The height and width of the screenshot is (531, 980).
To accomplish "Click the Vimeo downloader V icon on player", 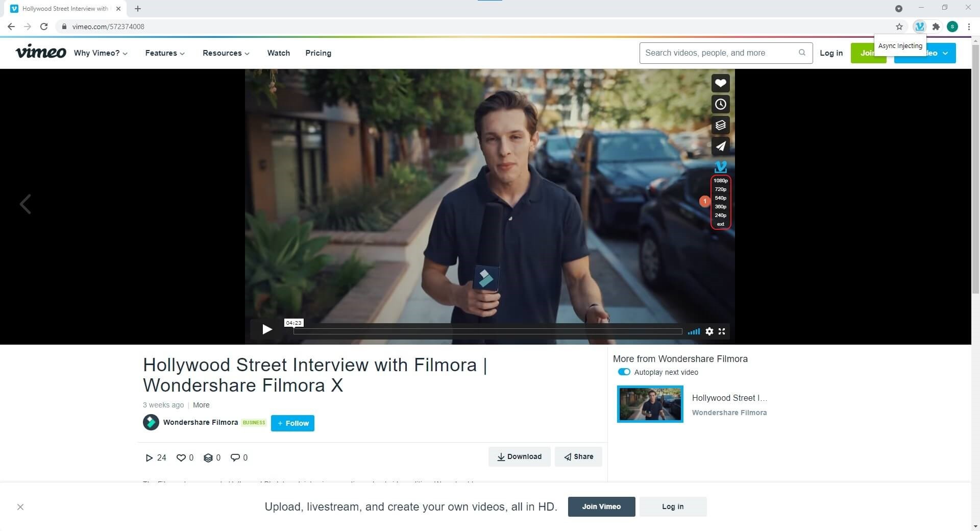I will [x=720, y=166].
